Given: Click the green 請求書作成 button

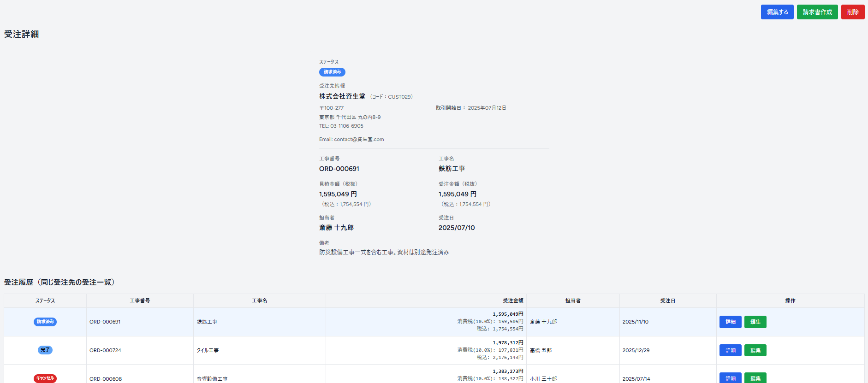Looking at the screenshot, I should tap(817, 12).
